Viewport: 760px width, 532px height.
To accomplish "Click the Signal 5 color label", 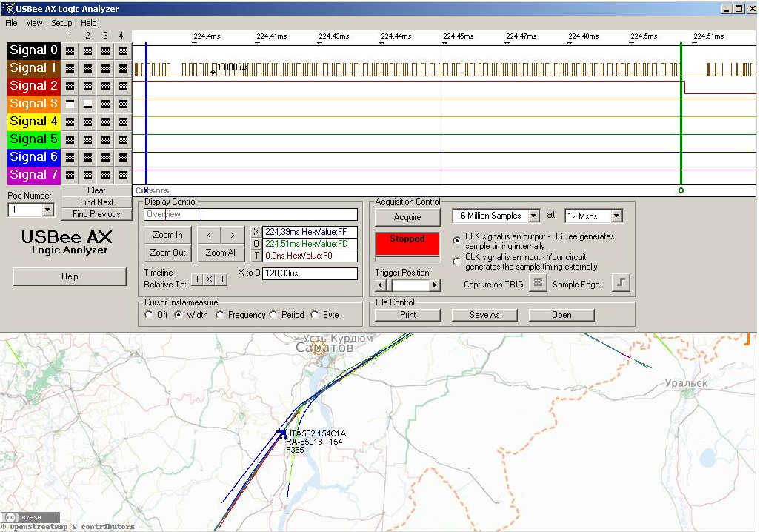I will pos(33,139).
